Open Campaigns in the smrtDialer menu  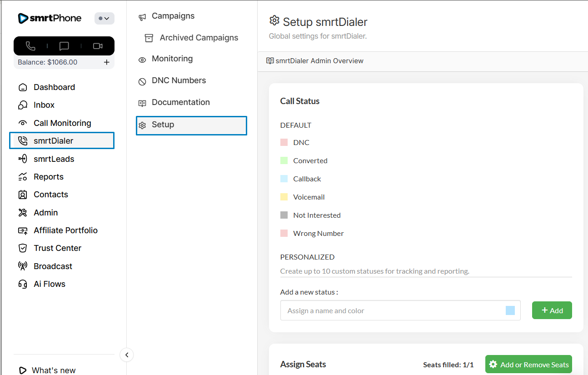point(173,16)
